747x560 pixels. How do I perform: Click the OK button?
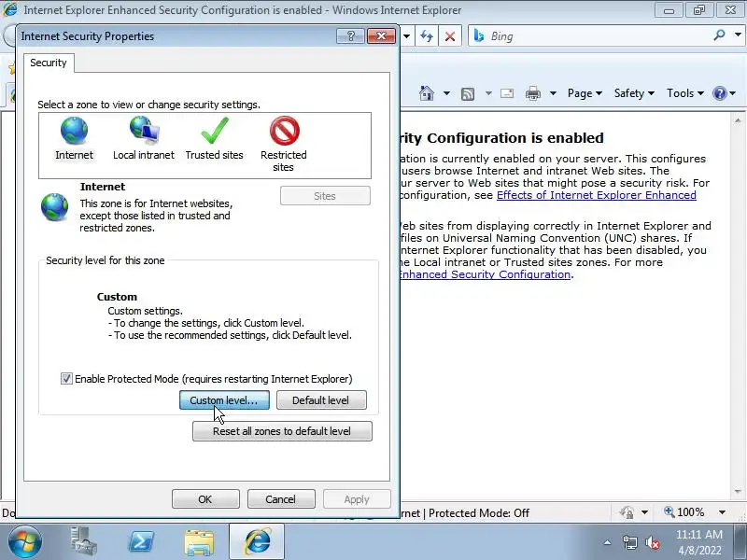(205, 499)
